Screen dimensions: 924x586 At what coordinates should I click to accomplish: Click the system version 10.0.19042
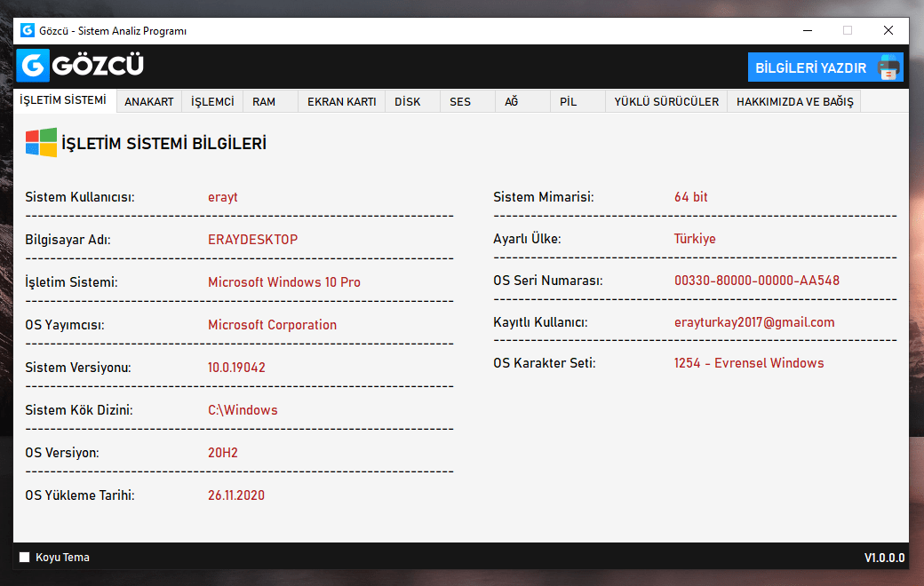click(x=236, y=368)
